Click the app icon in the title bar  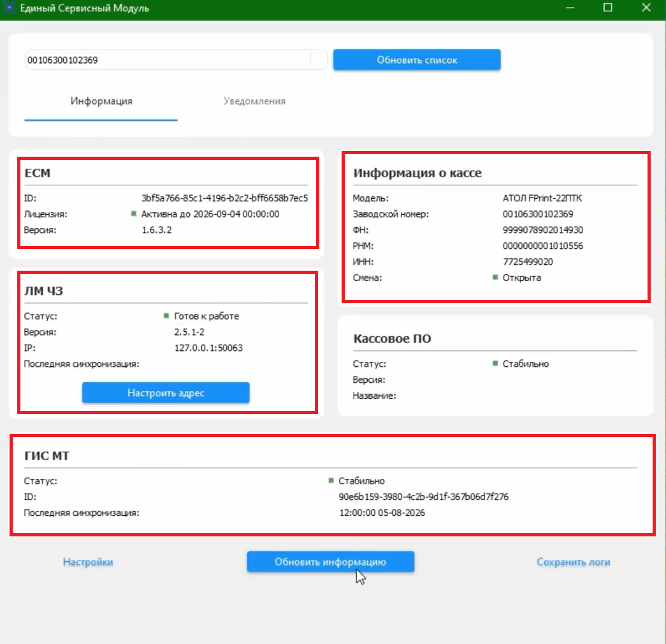[x=9, y=8]
